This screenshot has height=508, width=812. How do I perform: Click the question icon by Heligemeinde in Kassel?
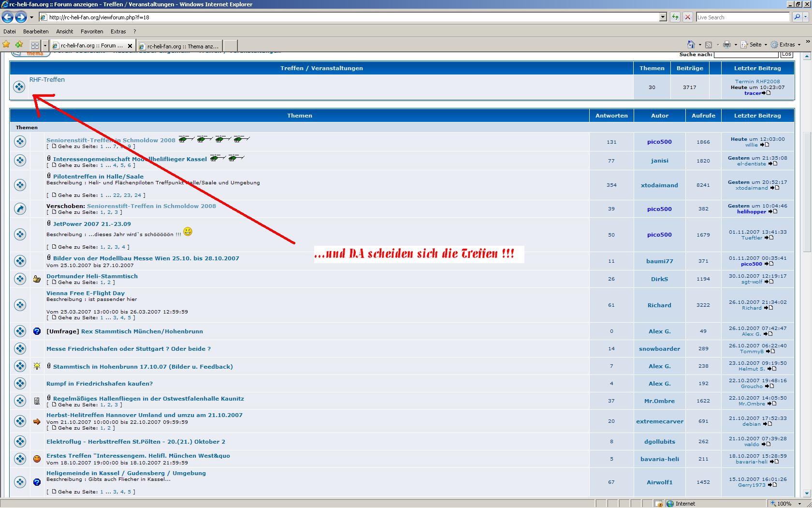pyautogui.click(x=37, y=482)
